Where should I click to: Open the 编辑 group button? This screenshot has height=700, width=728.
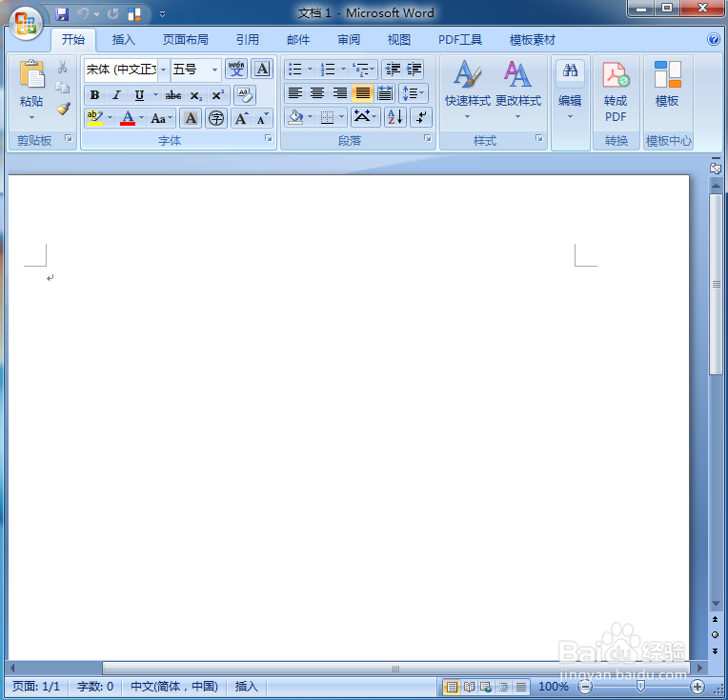(570, 90)
